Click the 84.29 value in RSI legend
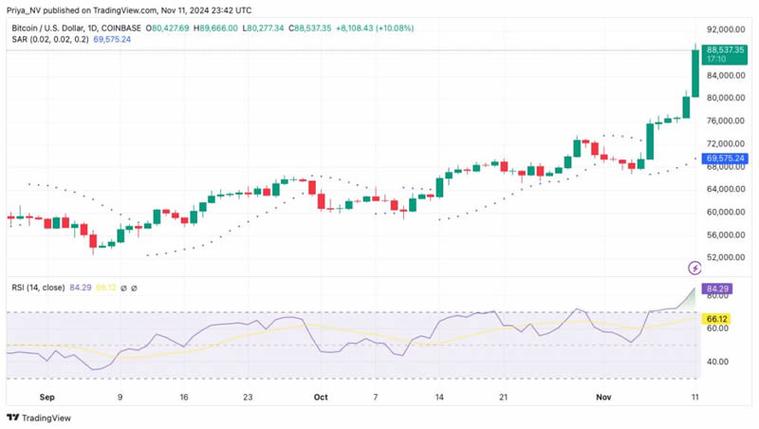 [x=80, y=288]
